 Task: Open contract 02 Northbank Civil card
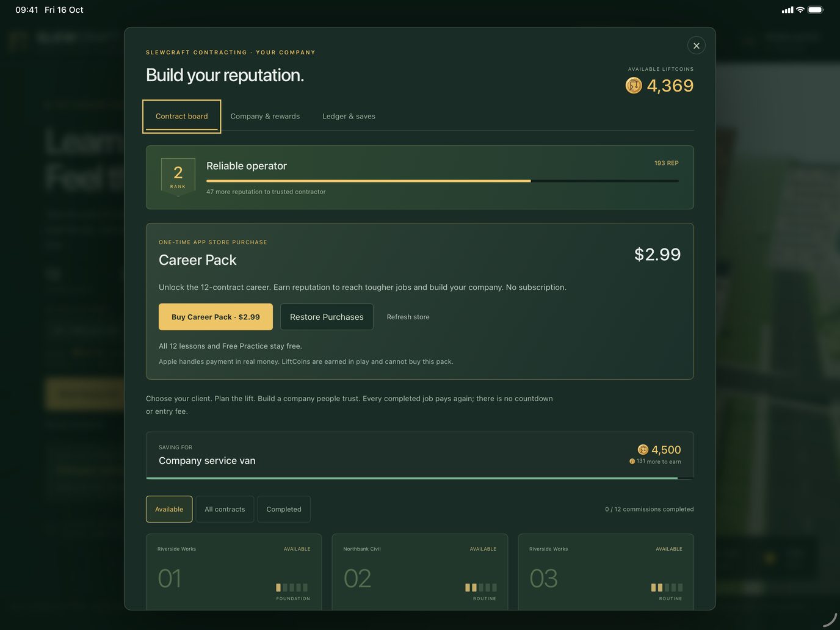pyautogui.click(x=420, y=571)
